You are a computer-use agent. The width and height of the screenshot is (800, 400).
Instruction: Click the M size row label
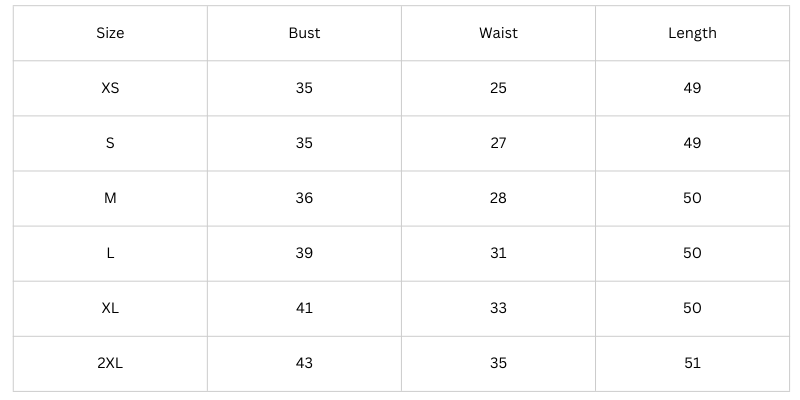[x=110, y=198]
